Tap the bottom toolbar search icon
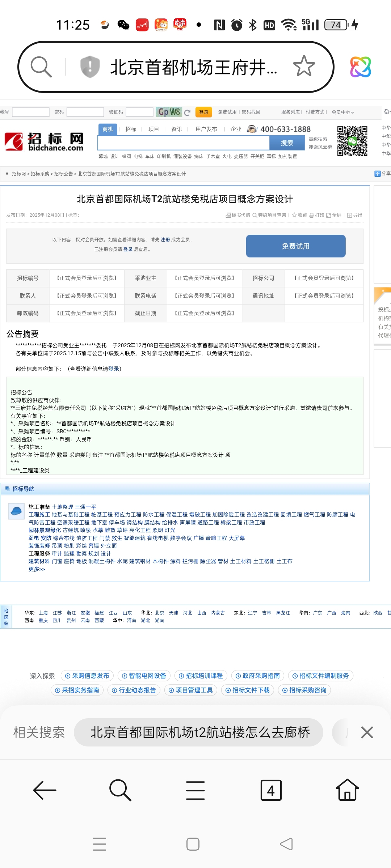 click(120, 790)
